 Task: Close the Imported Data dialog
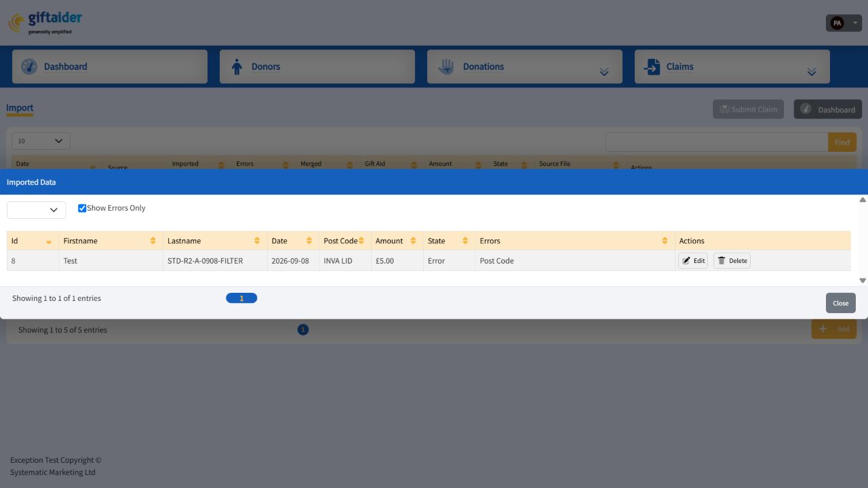point(841,303)
